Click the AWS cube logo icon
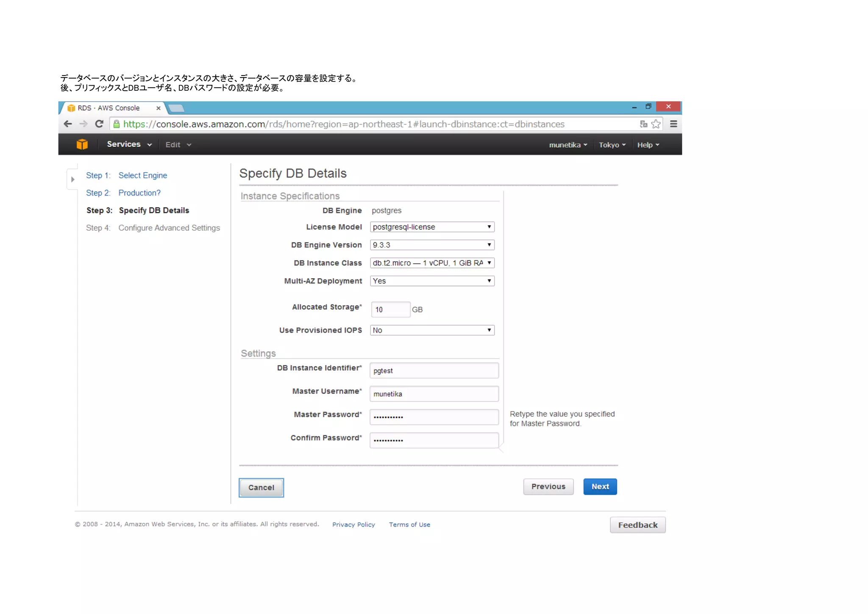Viewport: 868px width, 614px height. 82,145
